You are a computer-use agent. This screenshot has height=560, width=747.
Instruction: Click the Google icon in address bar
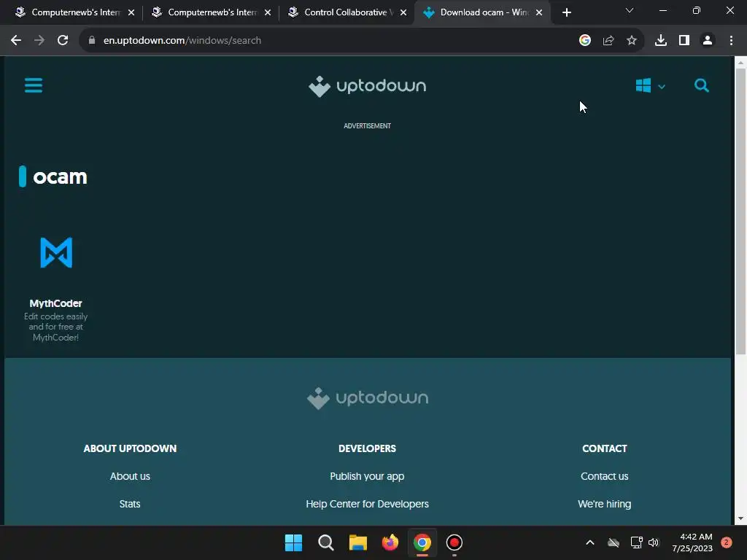tap(584, 41)
